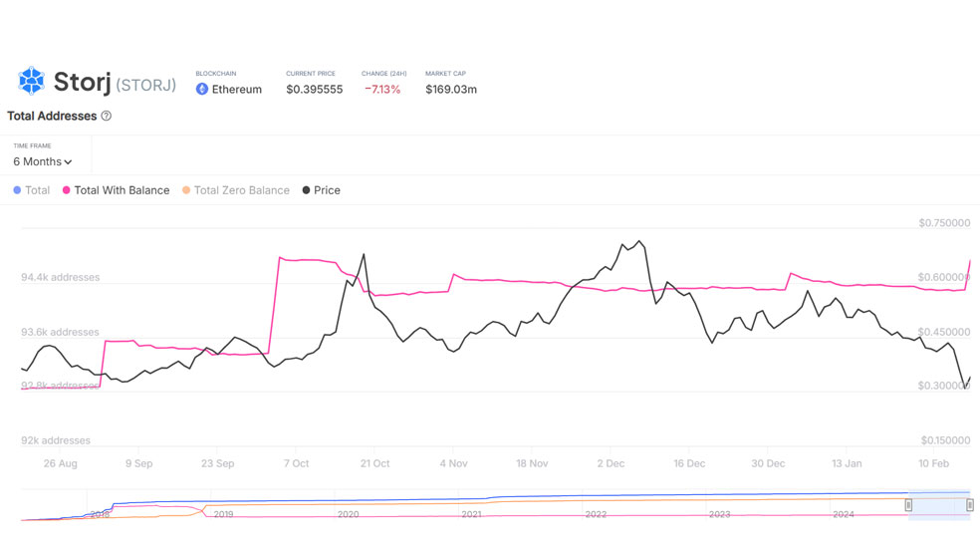Click the 2 Dec date label
The image size is (980, 552).
[611, 463]
